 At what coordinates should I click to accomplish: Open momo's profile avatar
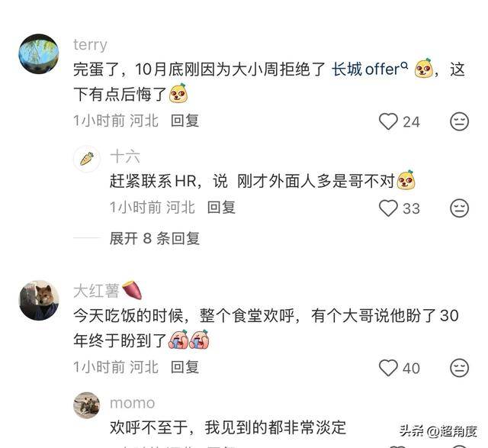tap(87, 405)
